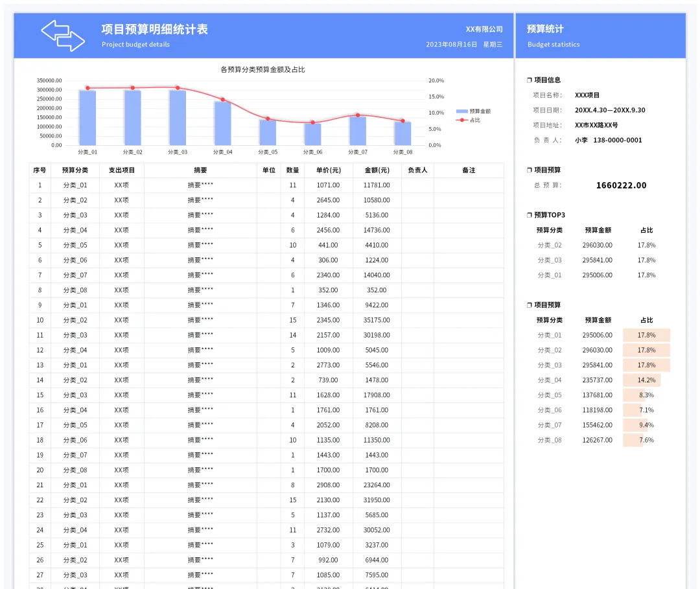
Task: Click amount cell 14736.00
Action: click(377, 230)
